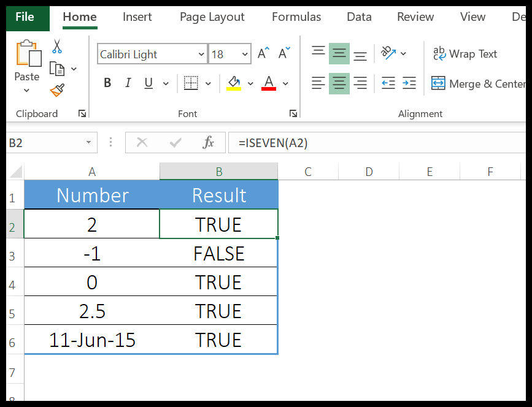Toggle Middle Align vertical alignment
Image resolution: width=532 pixels, height=407 pixels.
pos(339,53)
